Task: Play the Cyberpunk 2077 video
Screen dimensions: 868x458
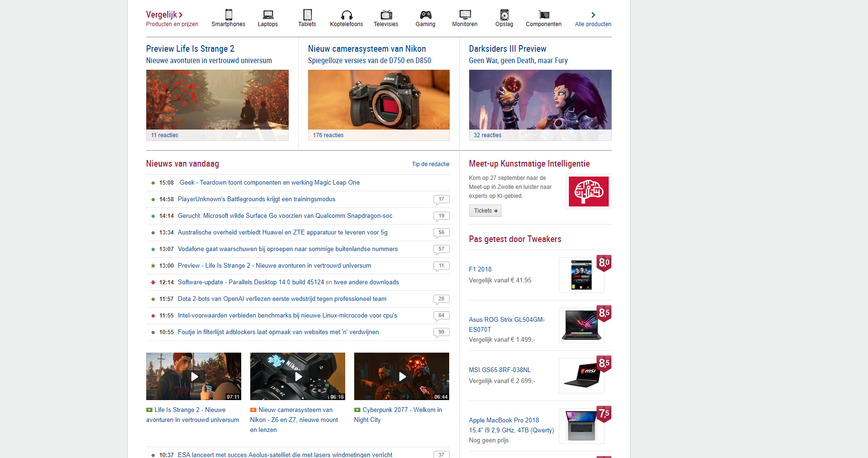Action: [402, 376]
